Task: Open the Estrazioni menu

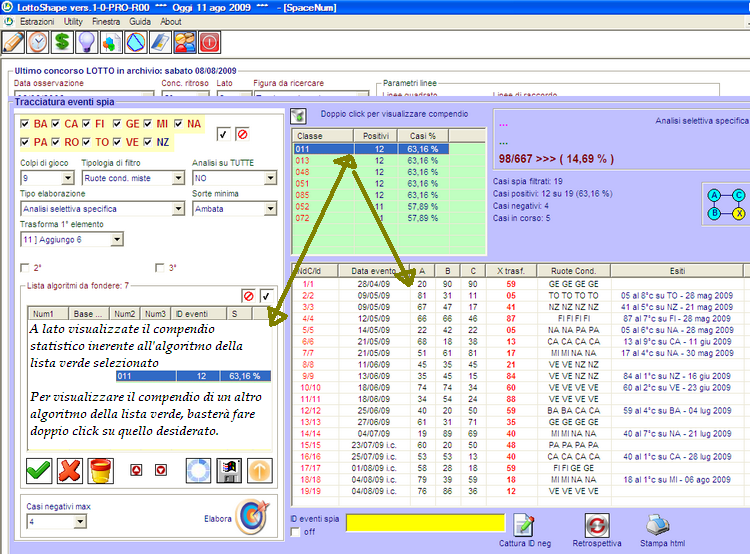Action: click(x=37, y=22)
